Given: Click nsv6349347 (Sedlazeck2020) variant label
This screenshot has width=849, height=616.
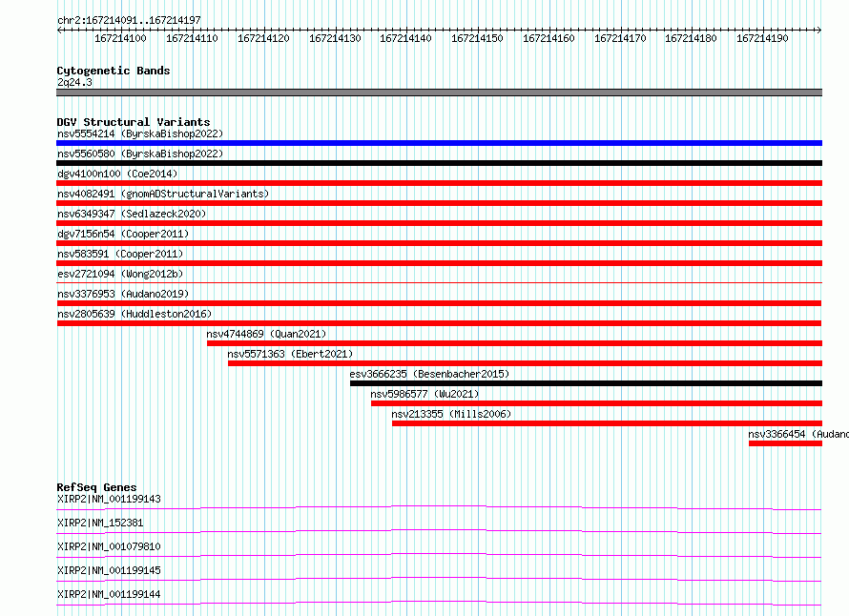Looking at the screenshot, I should coord(132,214).
